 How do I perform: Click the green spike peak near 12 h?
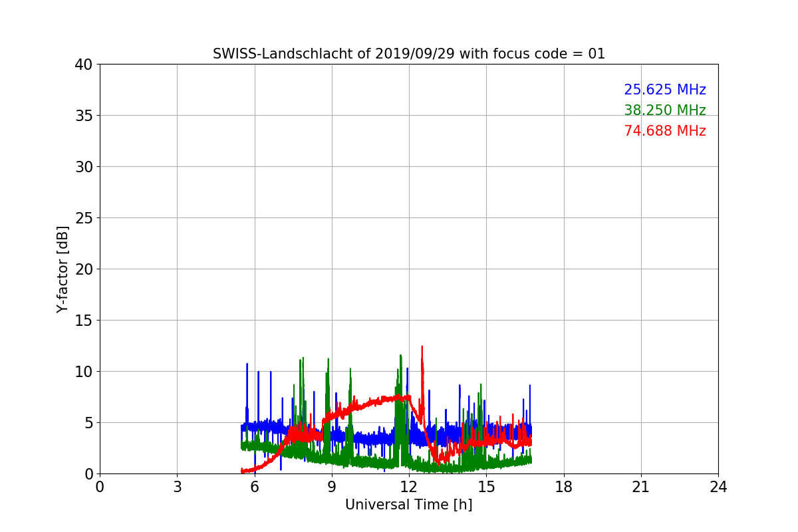click(400, 356)
